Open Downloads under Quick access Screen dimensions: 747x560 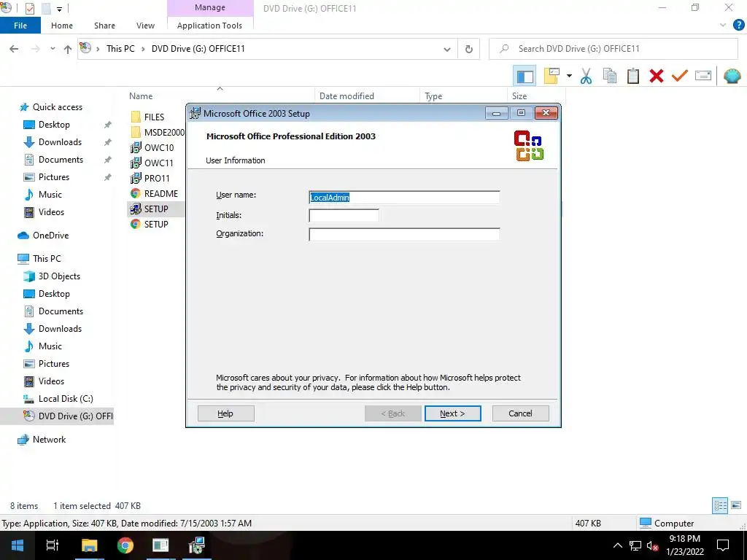click(60, 142)
